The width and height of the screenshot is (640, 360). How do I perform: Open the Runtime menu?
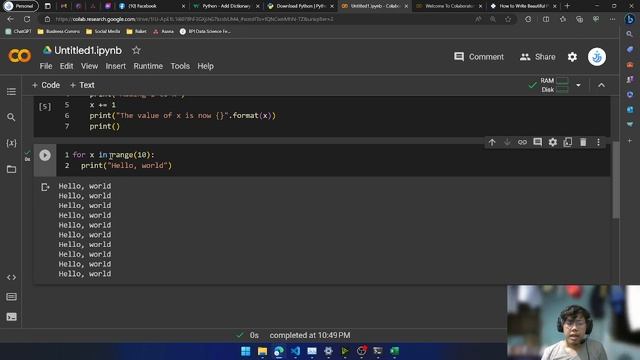click(148, 66)
